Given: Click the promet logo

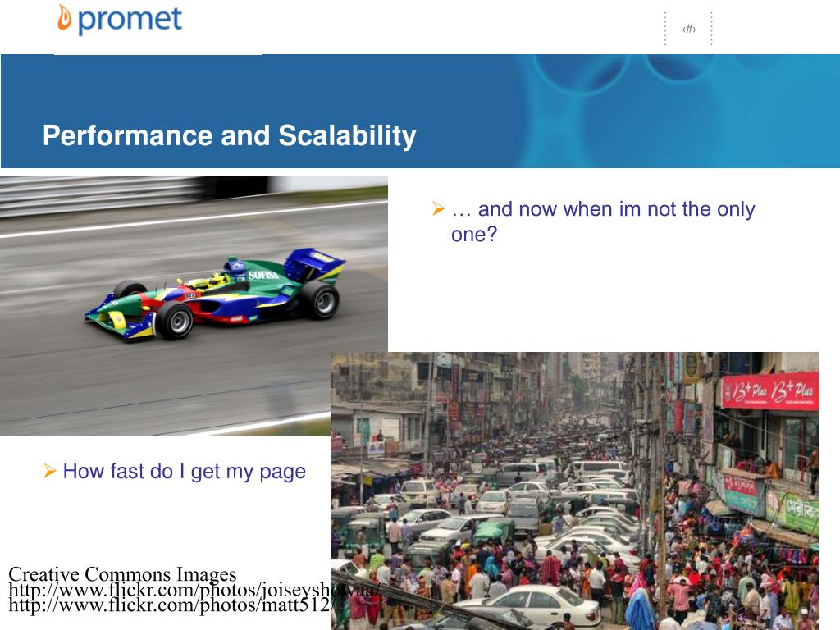Looking at the screenshot, I should tap(120, 20).
